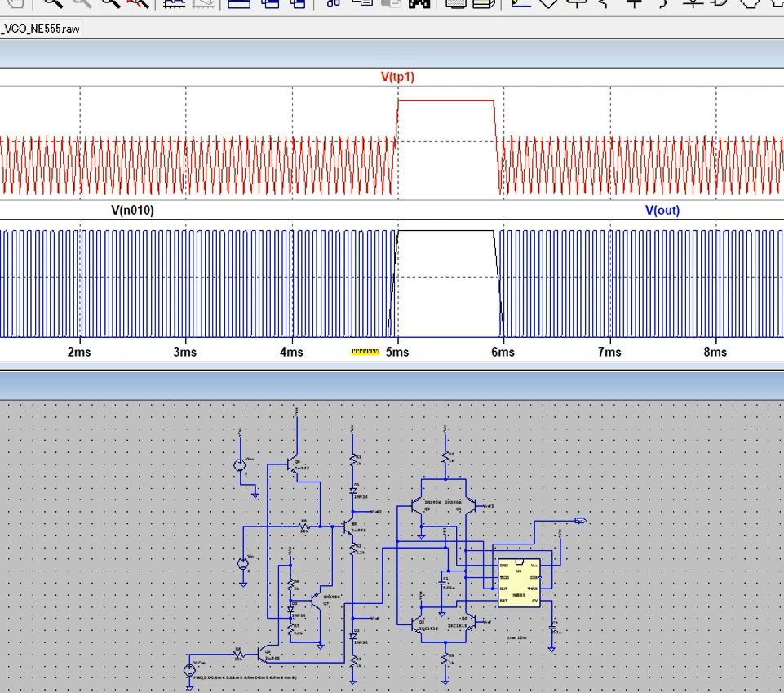Select the diode tool in toolbar
The width and height of the screenshot is (784, 693).
point(693,2)
